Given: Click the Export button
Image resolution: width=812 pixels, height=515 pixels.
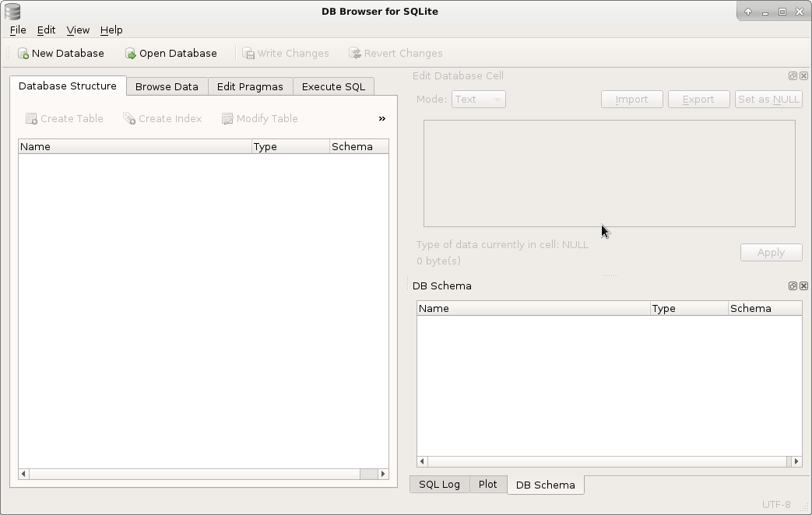Looking at the screenshot, I should pos(698,100).
